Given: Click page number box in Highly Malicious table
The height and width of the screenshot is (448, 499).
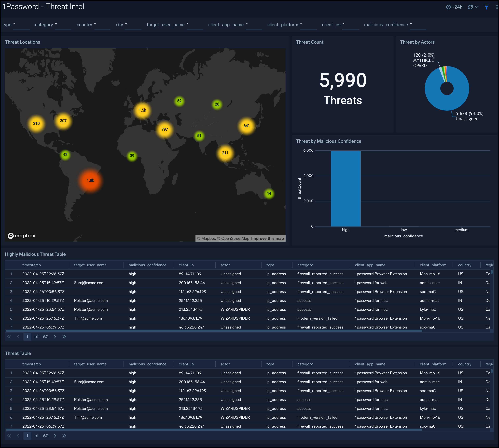Looking at the screenshot, I should [x=27, y=337].
